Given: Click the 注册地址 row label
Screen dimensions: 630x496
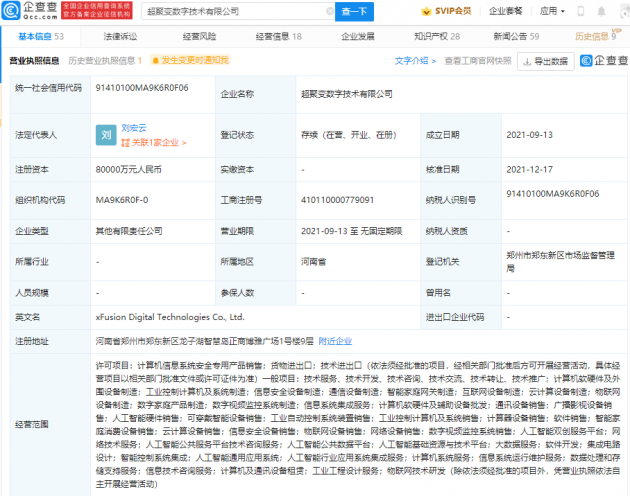Looking at the screenshot, I should (x=32, y=341).
